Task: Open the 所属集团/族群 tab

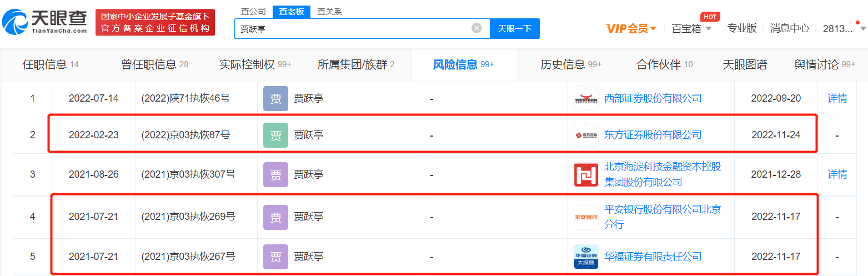Action: [356, 64]
